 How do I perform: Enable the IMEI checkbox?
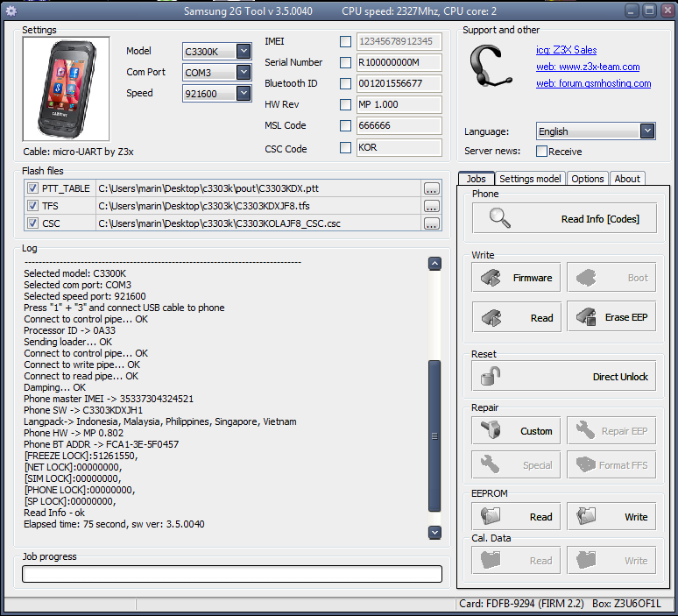click(x=346, y=41)
